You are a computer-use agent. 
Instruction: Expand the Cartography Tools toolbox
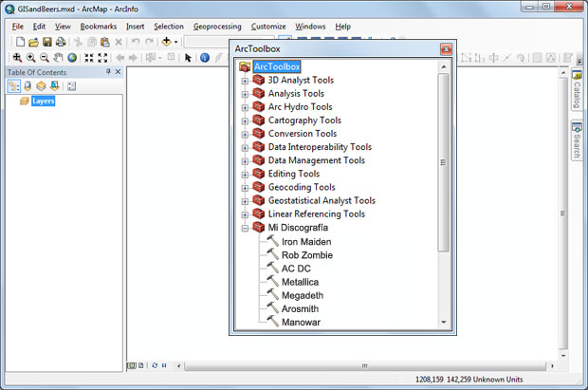[x=245, y=121]
